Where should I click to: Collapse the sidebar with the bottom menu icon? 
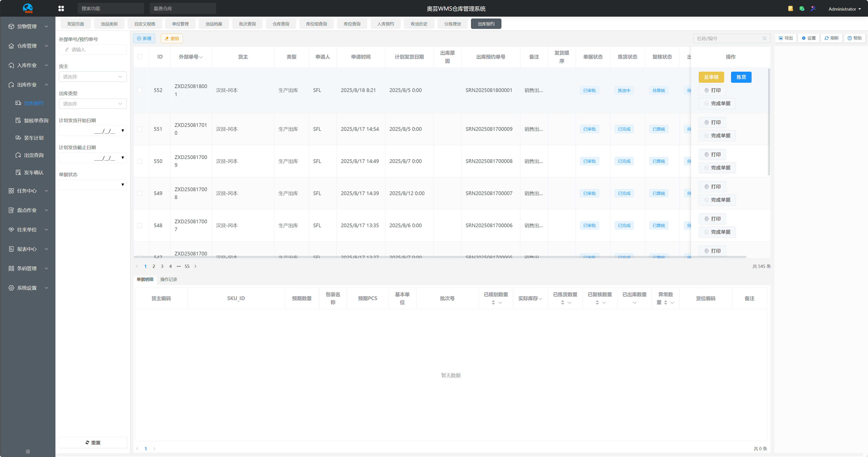tap(28, 451)
